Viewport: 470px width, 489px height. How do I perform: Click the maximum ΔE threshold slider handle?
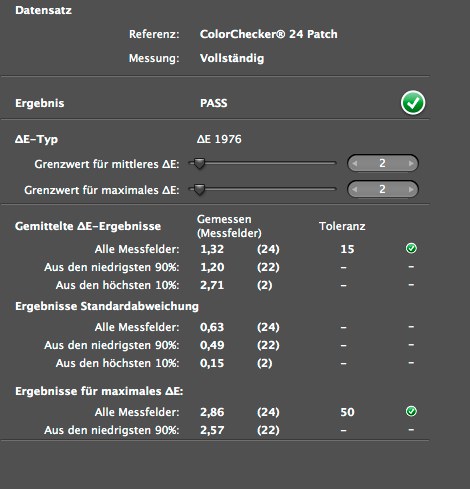point(199,190)
